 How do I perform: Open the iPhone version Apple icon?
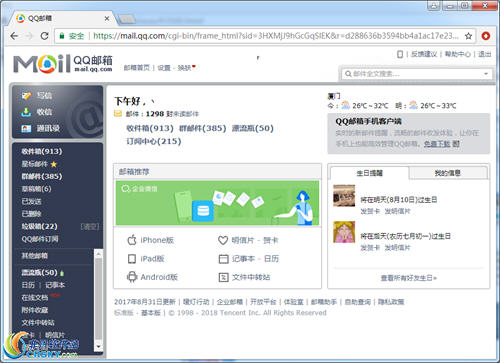pos(132,240)
